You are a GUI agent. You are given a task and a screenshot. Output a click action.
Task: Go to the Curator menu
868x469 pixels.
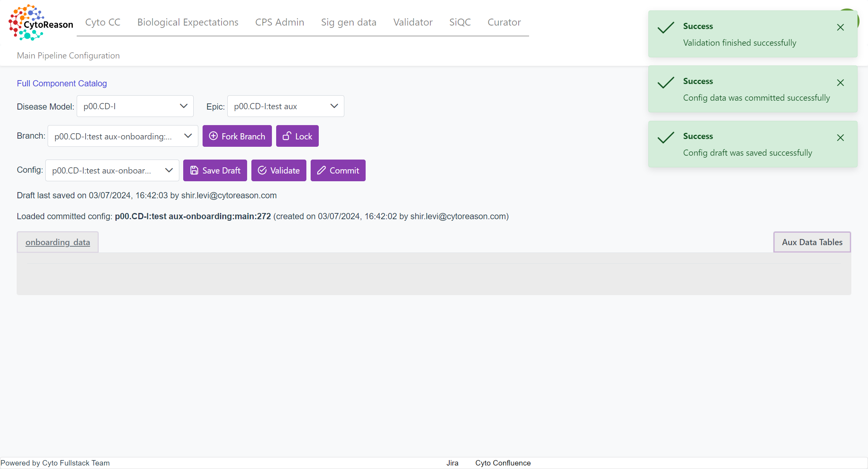[504, 22]
